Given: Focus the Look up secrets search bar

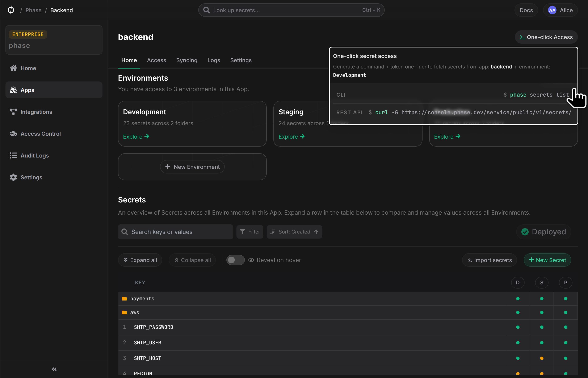Looking at the screenshot, I should [291, 10].
